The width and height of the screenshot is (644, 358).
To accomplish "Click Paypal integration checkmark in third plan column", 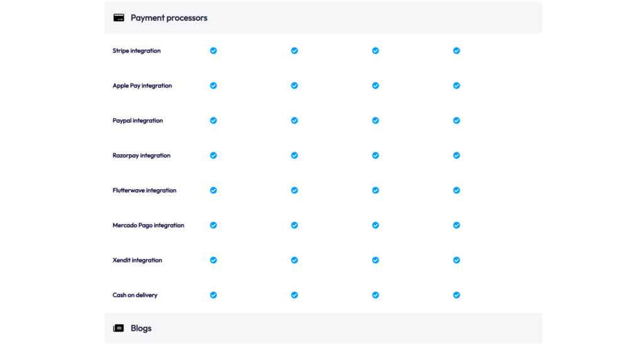I will click(x=375, y=120).
